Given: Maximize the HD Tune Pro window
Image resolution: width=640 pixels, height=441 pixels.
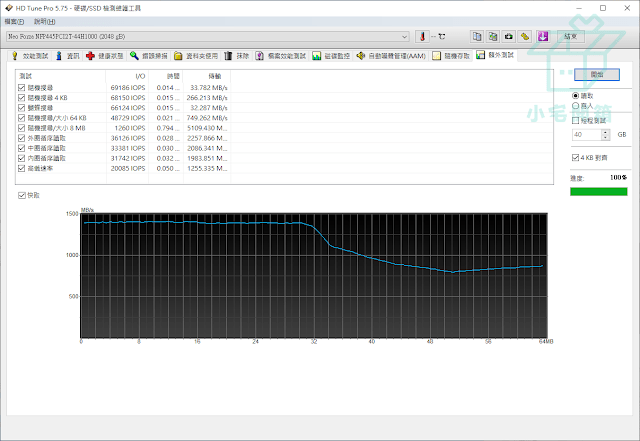Looking at the screenshot, I should click(603, 8).
